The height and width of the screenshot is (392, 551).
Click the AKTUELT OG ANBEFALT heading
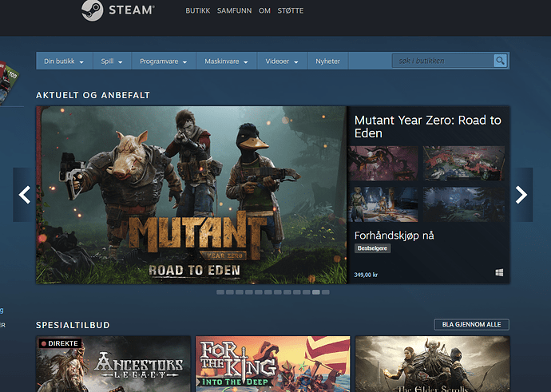coord(93,95)
